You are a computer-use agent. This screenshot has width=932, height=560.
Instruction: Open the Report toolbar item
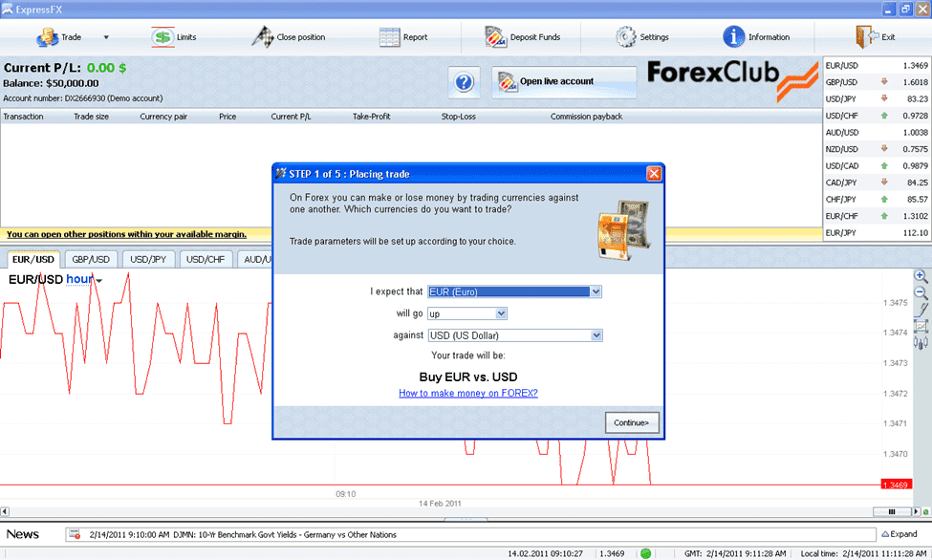[x=403, y=37]
